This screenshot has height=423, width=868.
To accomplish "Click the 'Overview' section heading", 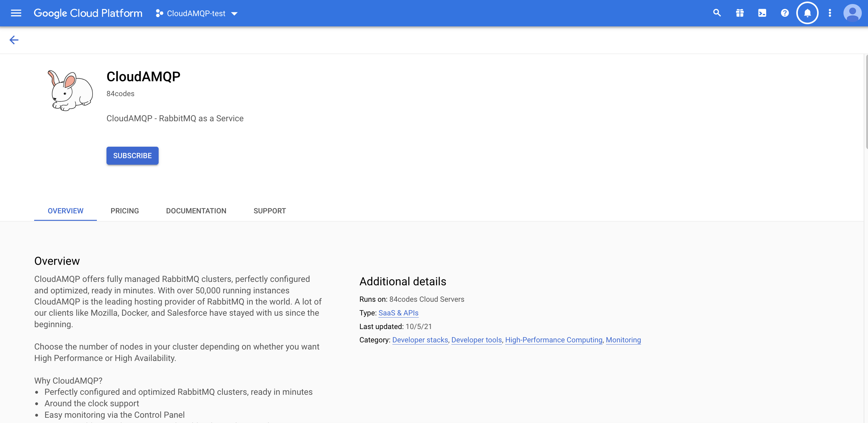I will 57,261.
